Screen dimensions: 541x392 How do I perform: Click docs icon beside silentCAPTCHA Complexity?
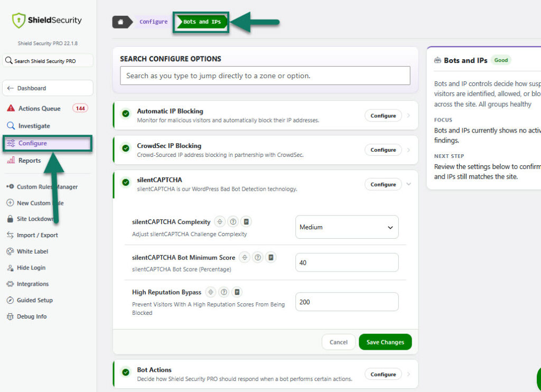[x=246, y=221]
